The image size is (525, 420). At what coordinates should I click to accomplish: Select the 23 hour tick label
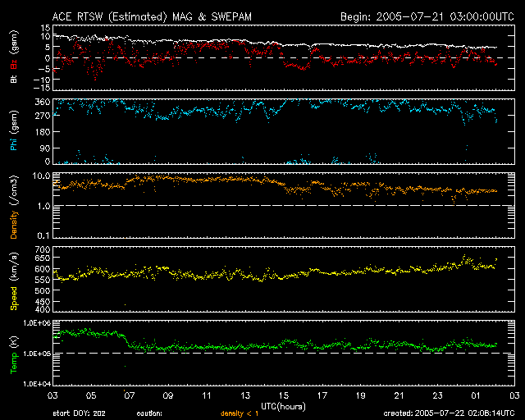tap(436, 395)
